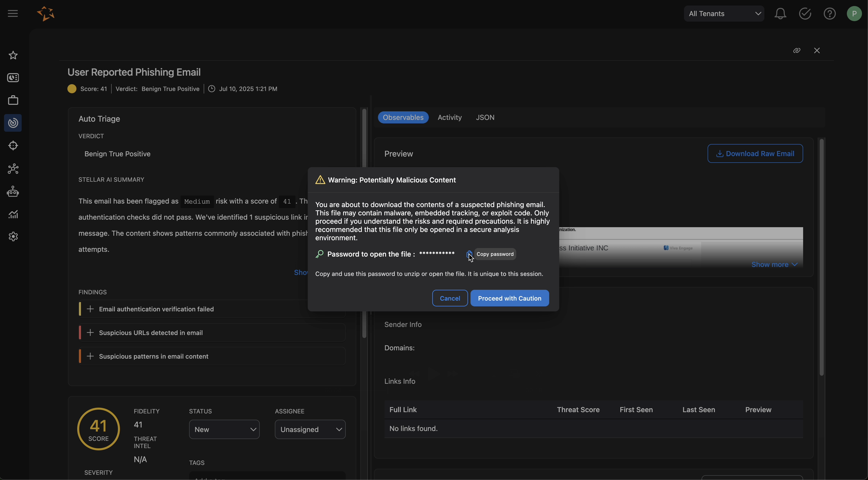Image resolution: width=868 pixels, height=480 pixels.
Task: Select the dashboard sidebar icon
Action: 13,78
